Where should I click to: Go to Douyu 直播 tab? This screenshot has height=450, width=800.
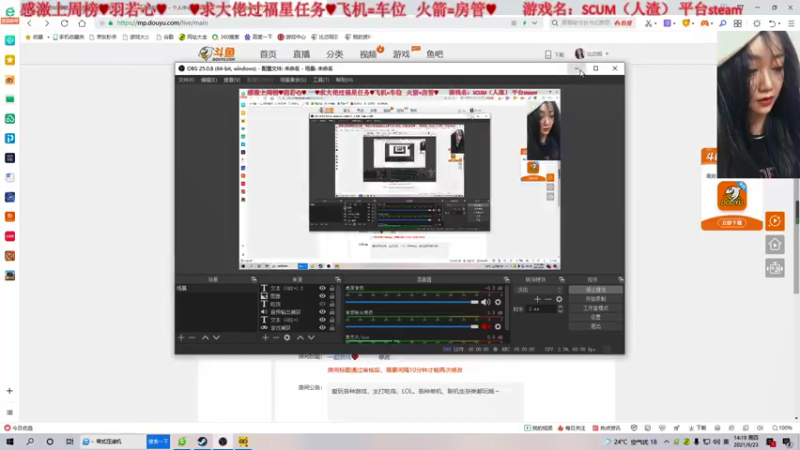click(x=302, y=54)
